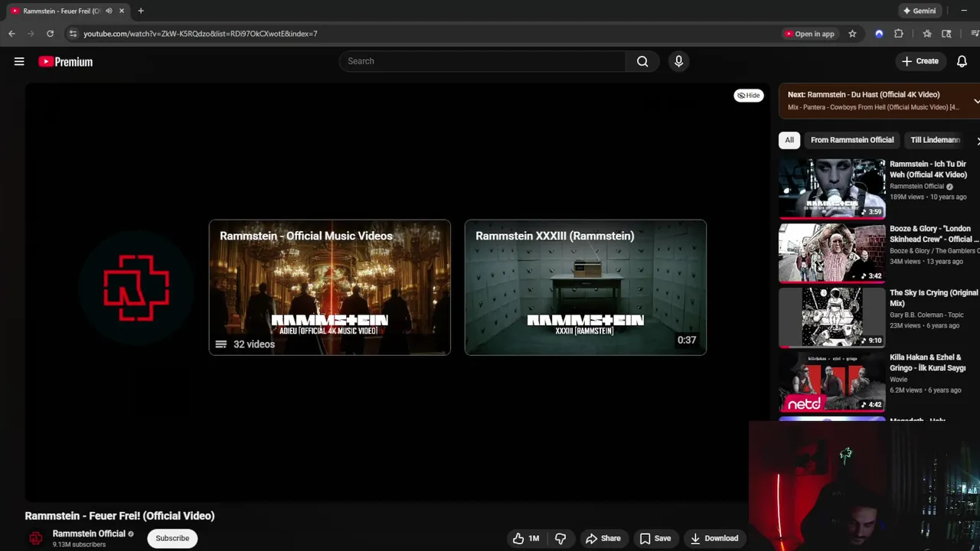The height and width of the screenshot is (551, 980).
Task: Bookmark this page with star icon
Action: [x=852, y=34]
